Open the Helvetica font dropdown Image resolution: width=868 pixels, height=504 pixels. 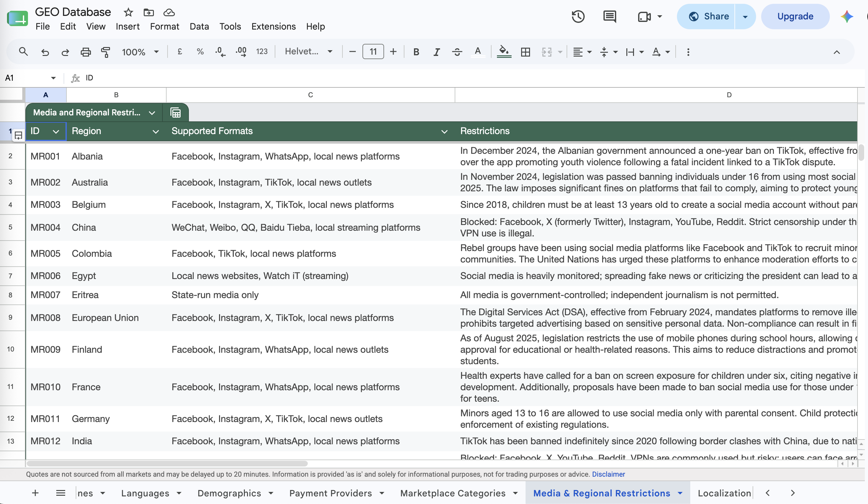coord(309,52)
